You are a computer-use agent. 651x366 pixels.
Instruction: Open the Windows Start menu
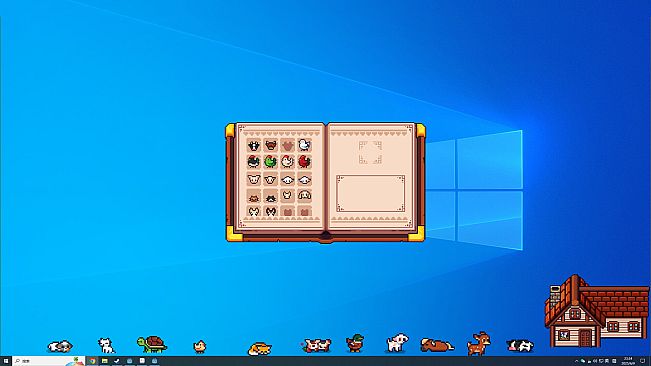(x=5, y=361)
